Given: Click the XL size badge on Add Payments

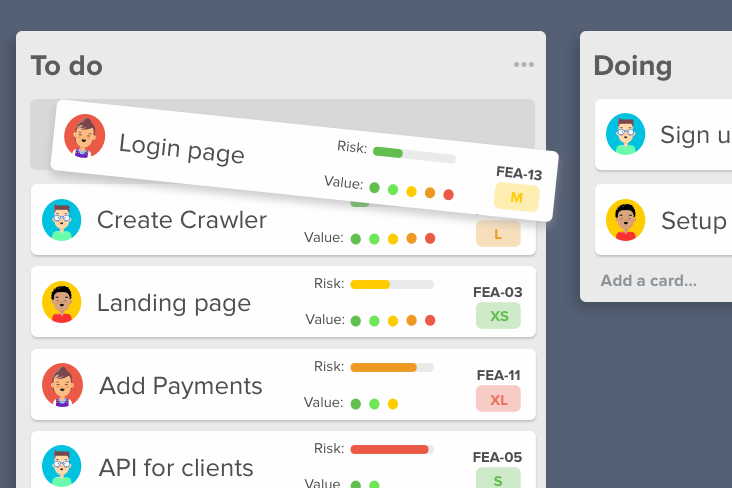Looking at the screenshot, I should click(498, 399).
